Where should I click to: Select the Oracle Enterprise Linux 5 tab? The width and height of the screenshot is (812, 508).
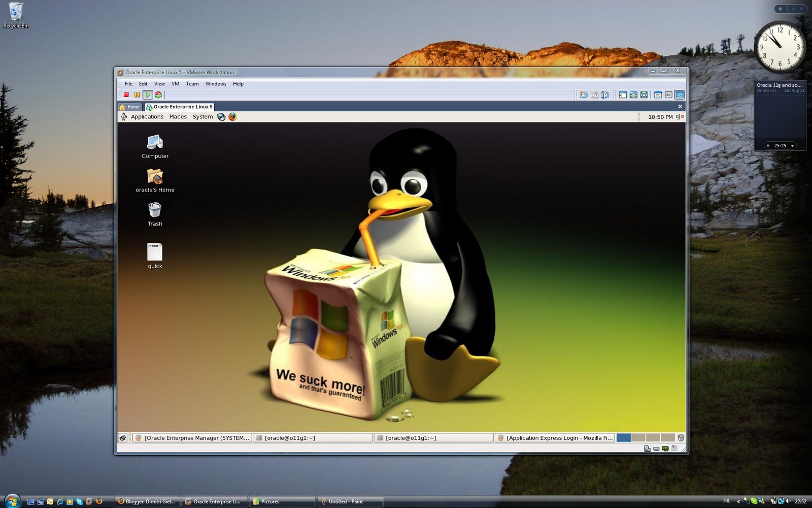tap(180, 107)
